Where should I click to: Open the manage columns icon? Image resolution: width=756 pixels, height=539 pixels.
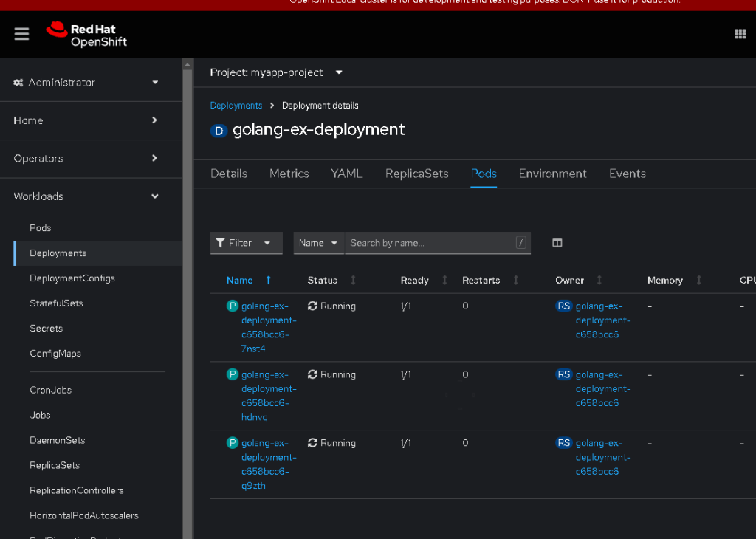557,242
